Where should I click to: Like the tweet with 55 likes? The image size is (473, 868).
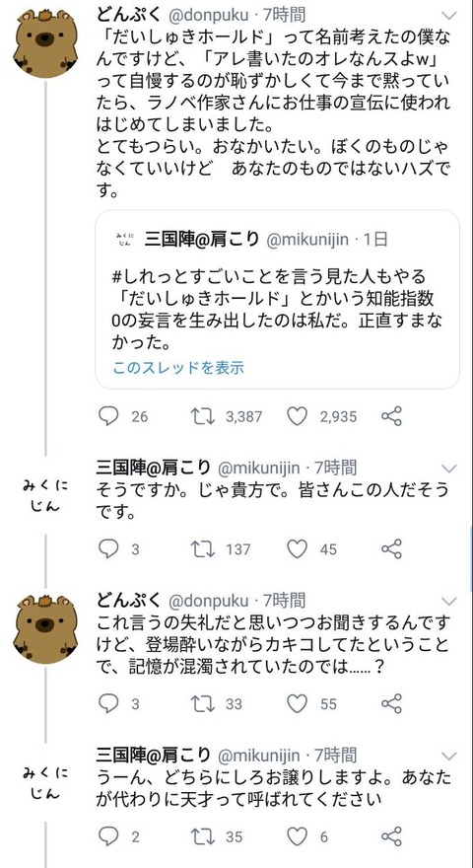click(297, 703)
